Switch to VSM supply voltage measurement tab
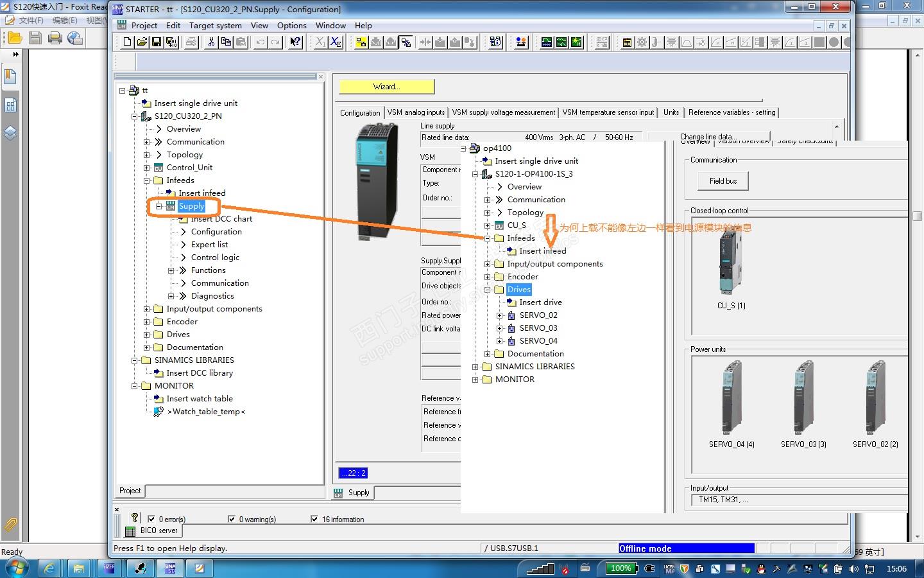This screenshot has width=924, height=578. click(x=504, y=112)
